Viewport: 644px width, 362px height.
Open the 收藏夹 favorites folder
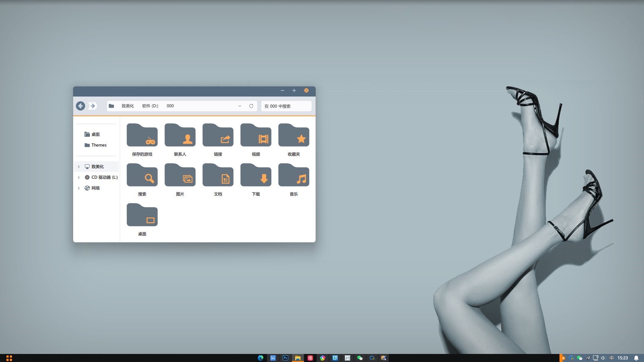click(293, 135)
